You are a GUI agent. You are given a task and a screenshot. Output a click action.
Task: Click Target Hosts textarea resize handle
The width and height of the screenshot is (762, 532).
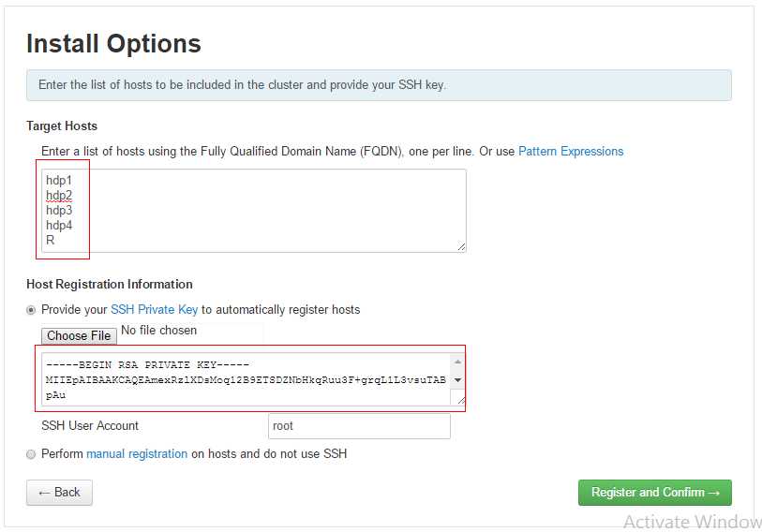tap(461, 247)
